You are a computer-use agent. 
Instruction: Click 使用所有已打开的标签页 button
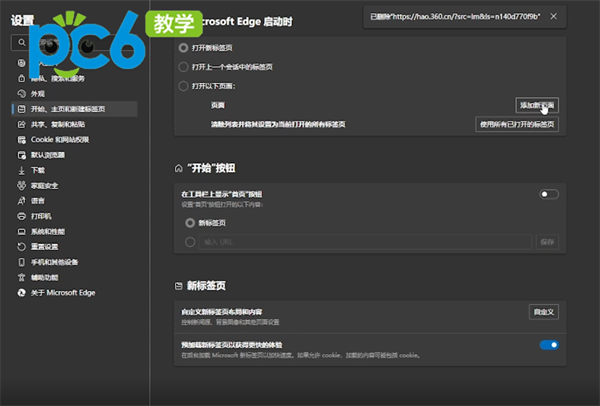(x=517, y=124)
